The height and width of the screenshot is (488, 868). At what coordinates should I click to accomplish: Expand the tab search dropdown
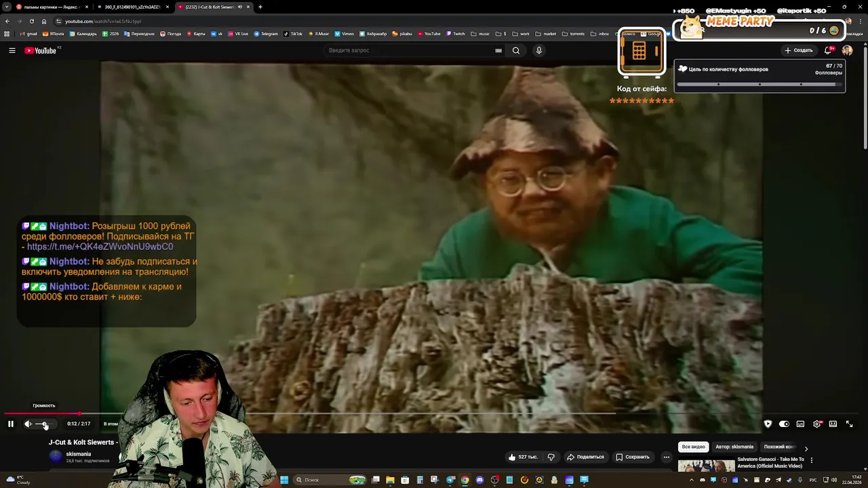coord(5,7)
